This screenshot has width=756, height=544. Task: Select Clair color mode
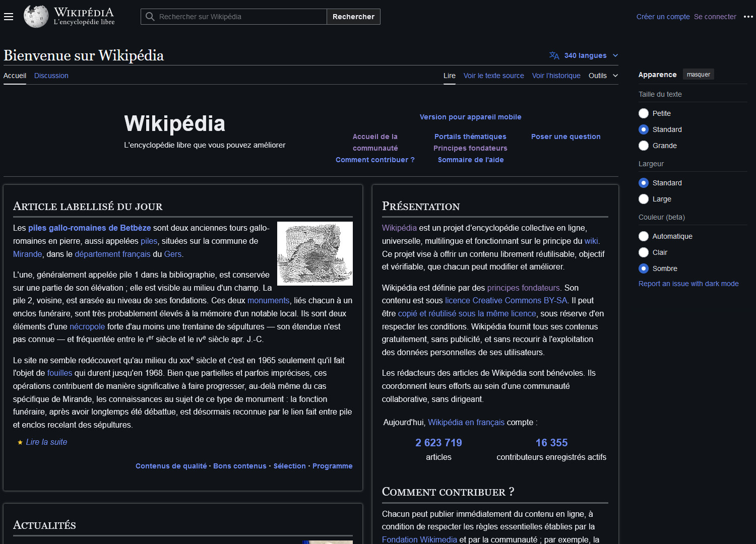click(644, 252)
